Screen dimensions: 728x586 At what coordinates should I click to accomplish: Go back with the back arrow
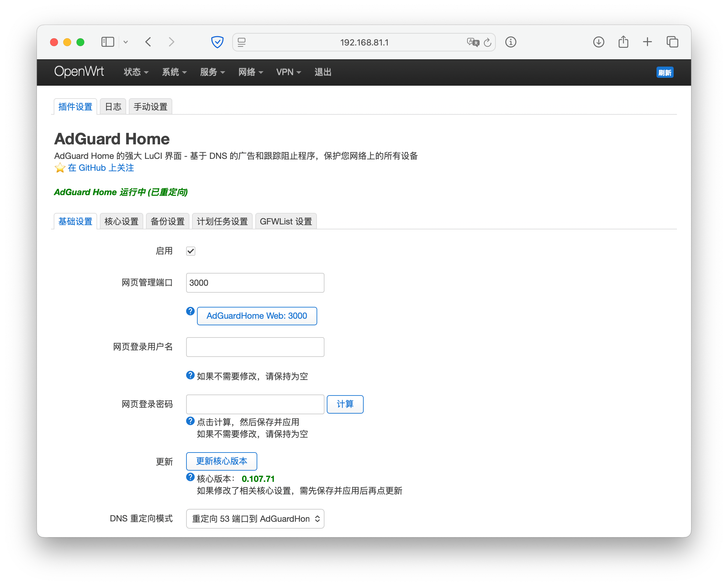(x=148, y=42)
